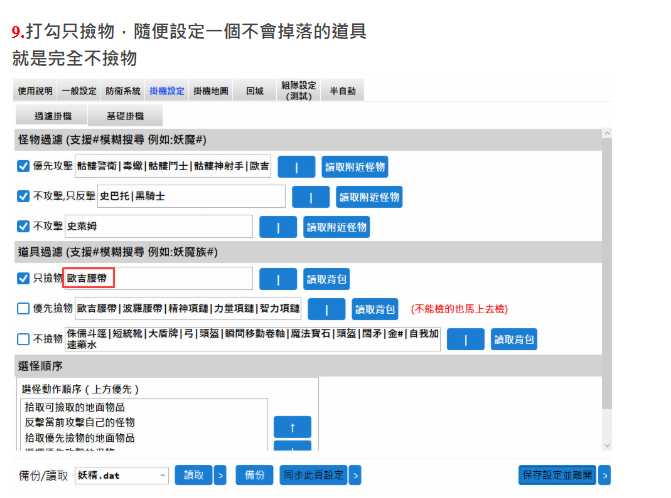The image size is (671, 498).
Task: Click the 史巴托|黑騎士 input field
Action: pyautogui.click(x=191, y=196)
